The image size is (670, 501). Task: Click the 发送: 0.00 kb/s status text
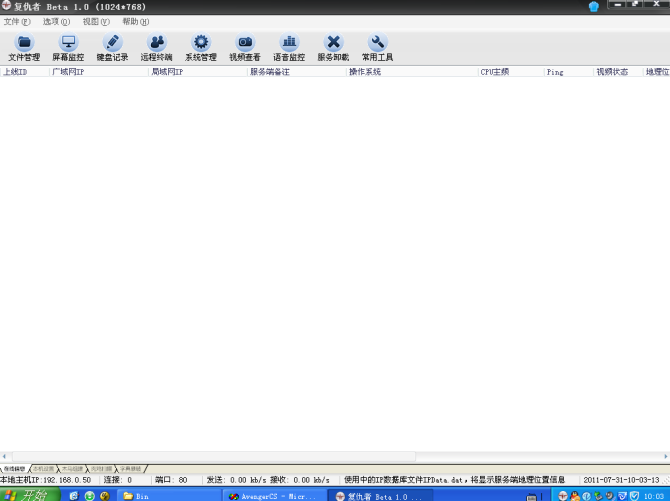(x=236, y=480)
